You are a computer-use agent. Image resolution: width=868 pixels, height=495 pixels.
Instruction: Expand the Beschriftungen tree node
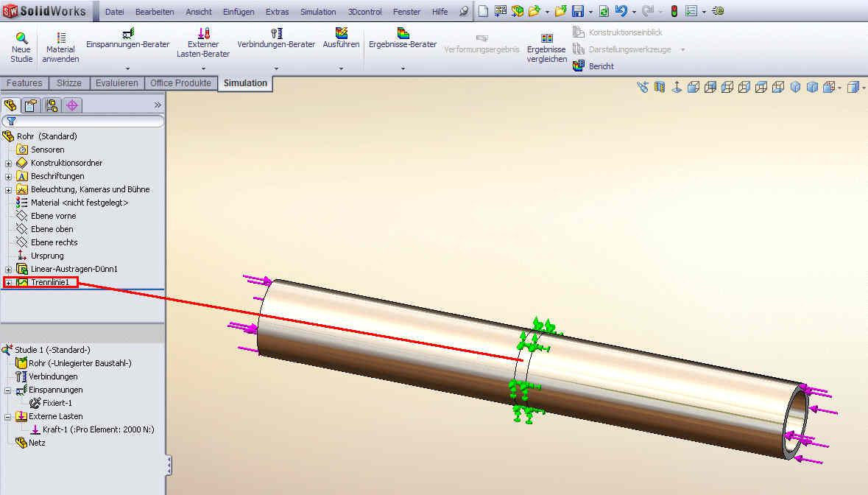pyautogui.click(x=8, y=177)
